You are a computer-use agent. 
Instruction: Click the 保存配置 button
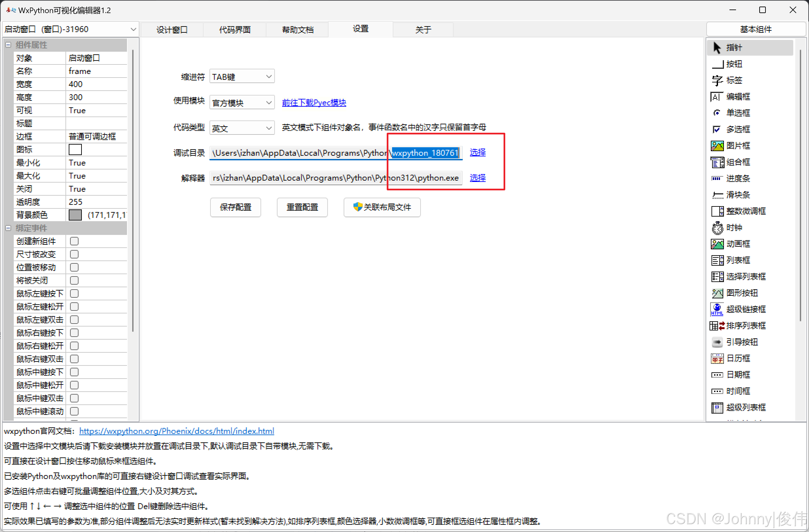(235, 207)
